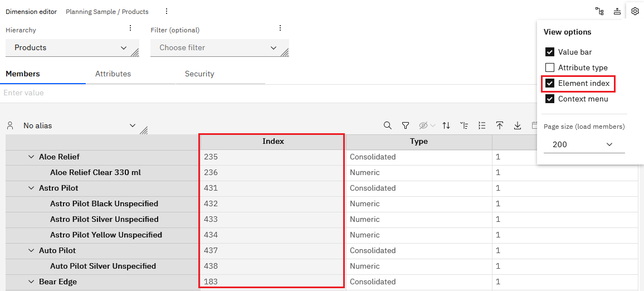The height and width of the screenshot is (291, 644).
Task: Click the icon left of the gear
Action: click(617, 12)
